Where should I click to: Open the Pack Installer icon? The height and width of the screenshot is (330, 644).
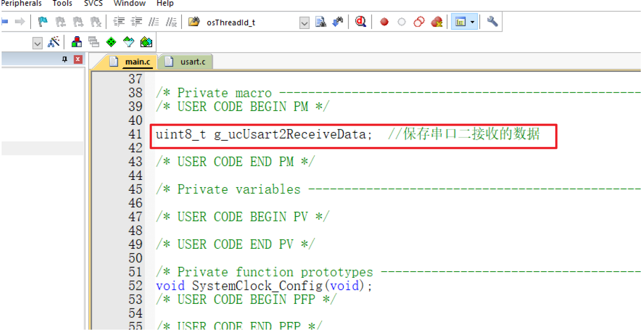(146, 42)
